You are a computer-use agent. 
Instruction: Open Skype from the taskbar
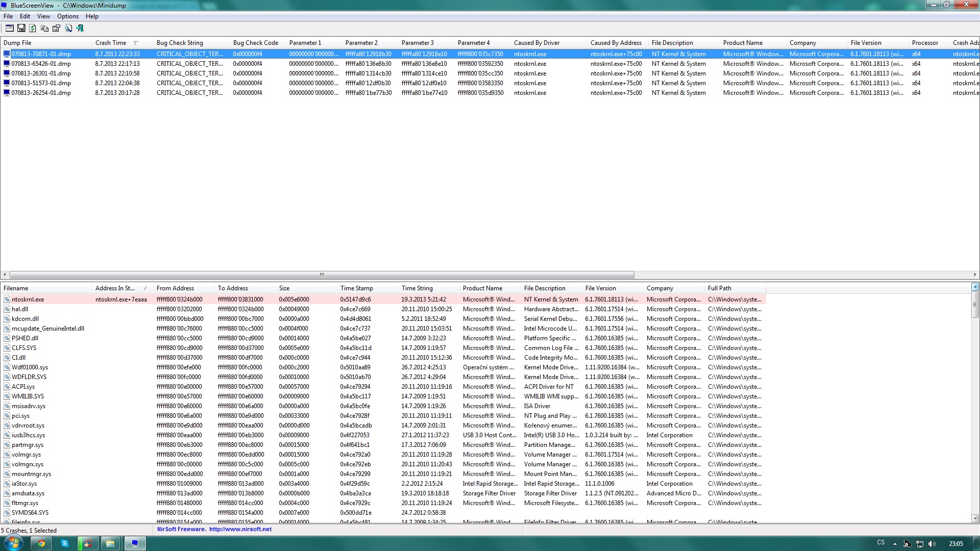tap(65, 543)
